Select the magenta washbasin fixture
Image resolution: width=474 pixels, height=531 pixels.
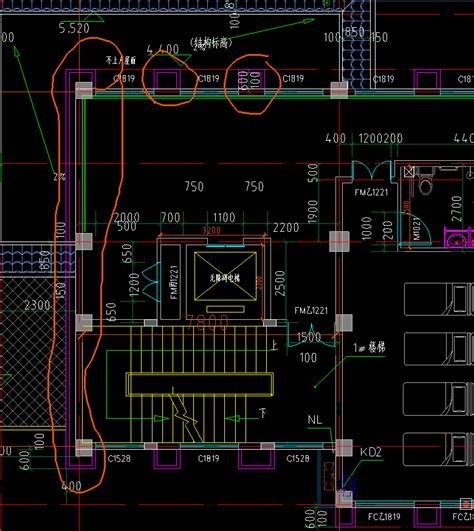coord(458,238)
